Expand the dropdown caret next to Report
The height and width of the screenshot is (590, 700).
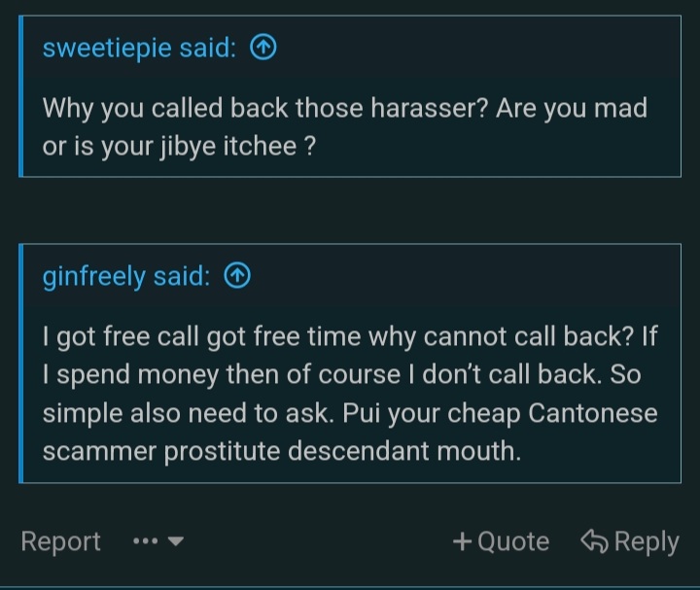(x=176, y=541)
